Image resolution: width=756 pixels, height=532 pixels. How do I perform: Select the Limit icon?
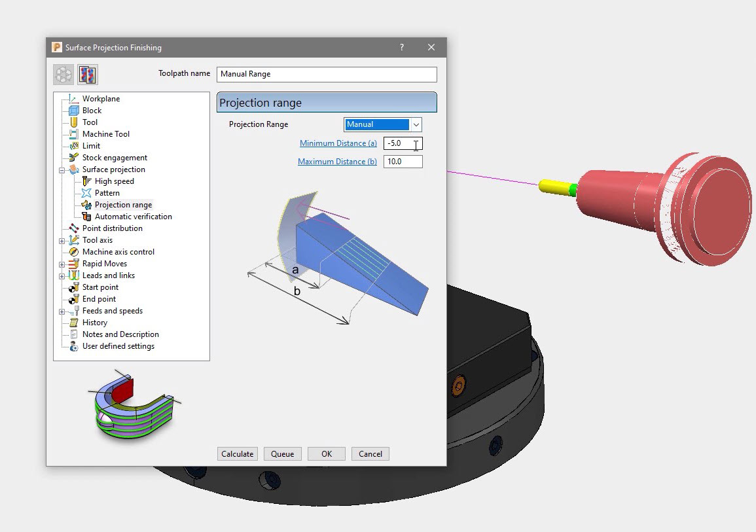tap(72, 146)
